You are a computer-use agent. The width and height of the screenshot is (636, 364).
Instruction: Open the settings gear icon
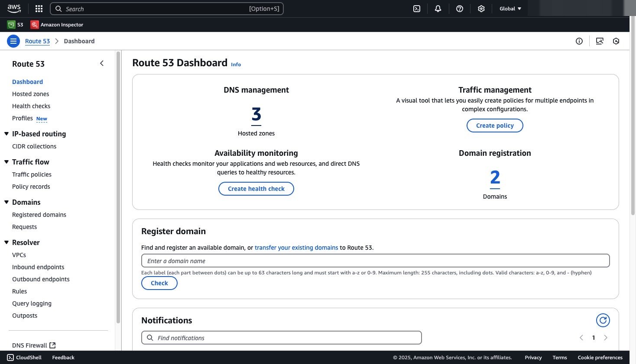tap(481, 9)
